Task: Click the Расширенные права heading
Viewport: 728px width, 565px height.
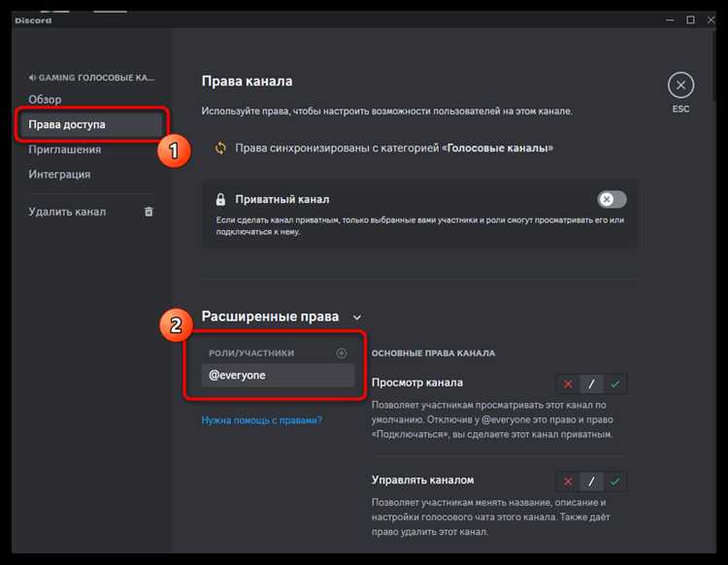Action: pos(270,316)
